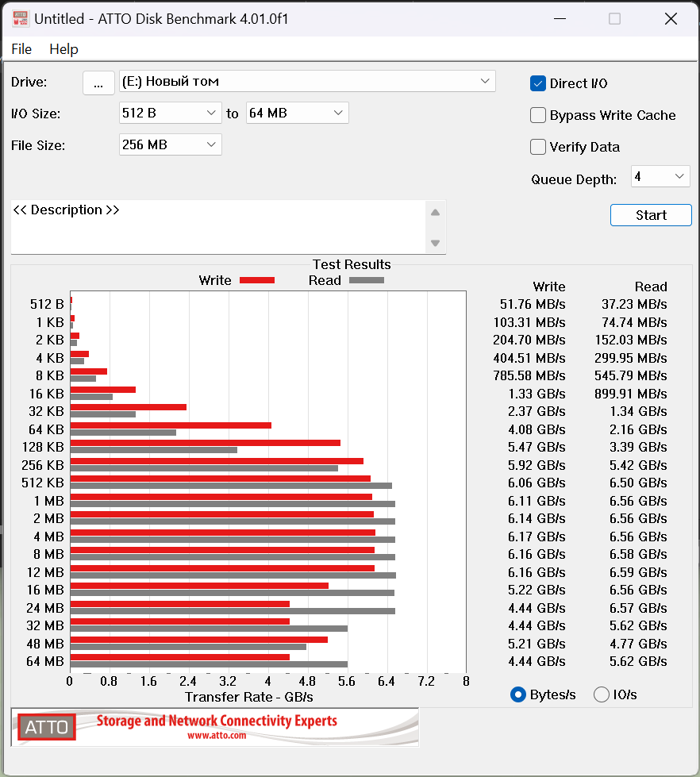Open the File menu

(21, 49)
